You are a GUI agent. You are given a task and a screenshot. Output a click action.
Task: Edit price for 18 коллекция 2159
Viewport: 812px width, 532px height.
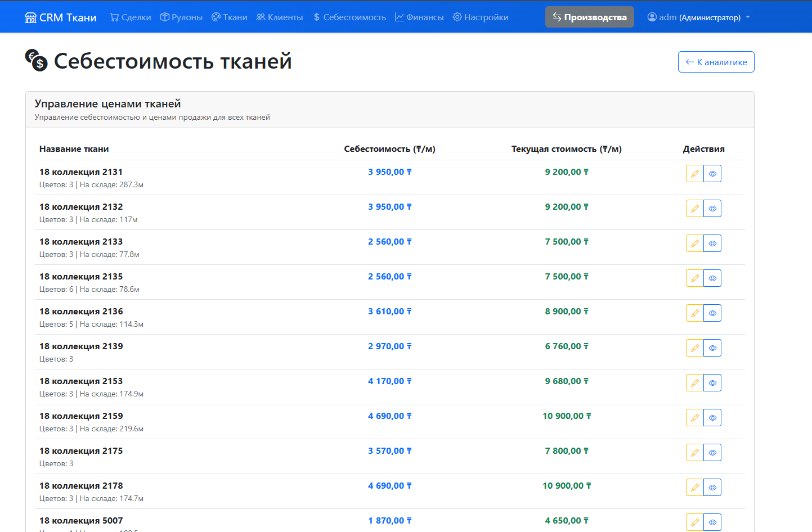(695, 418)
